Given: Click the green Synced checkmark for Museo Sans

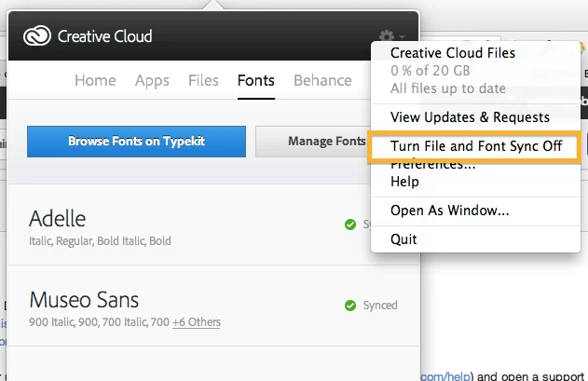Looking at the screenshot, I should (x=350, y=306).
